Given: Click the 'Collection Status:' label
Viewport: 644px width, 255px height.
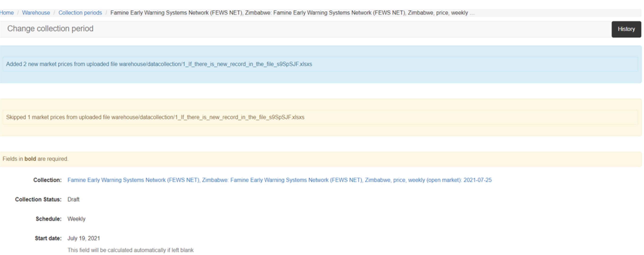Looking at the screenshot, I should [x=38, y=200].
